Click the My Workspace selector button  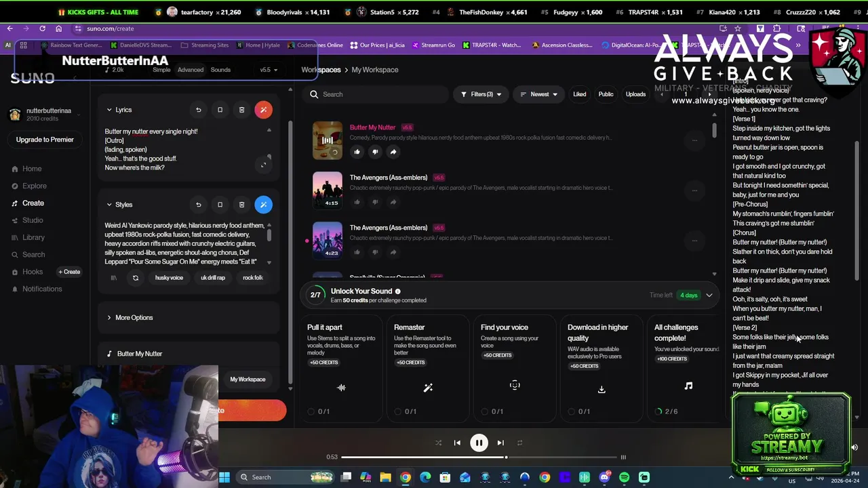tap(248, 380)
